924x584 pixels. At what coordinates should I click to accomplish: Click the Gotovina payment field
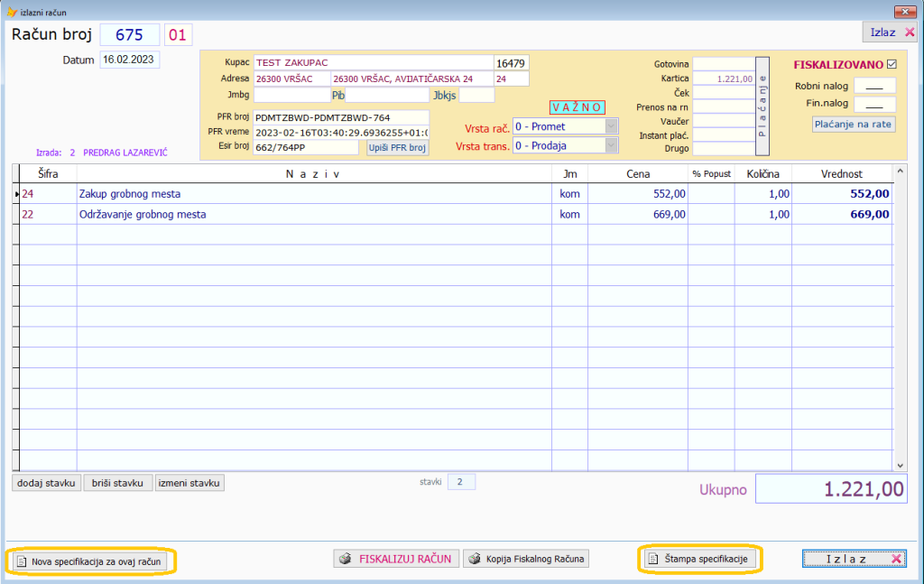point(724,64)
